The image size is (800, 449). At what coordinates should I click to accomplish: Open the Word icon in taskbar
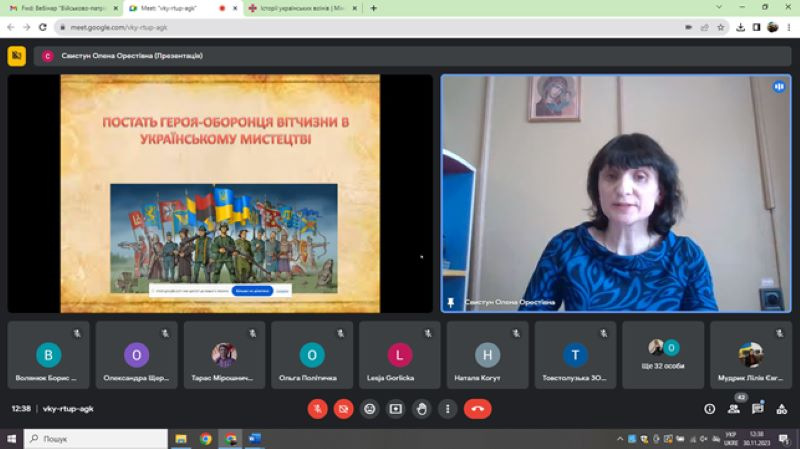(255, 439)
